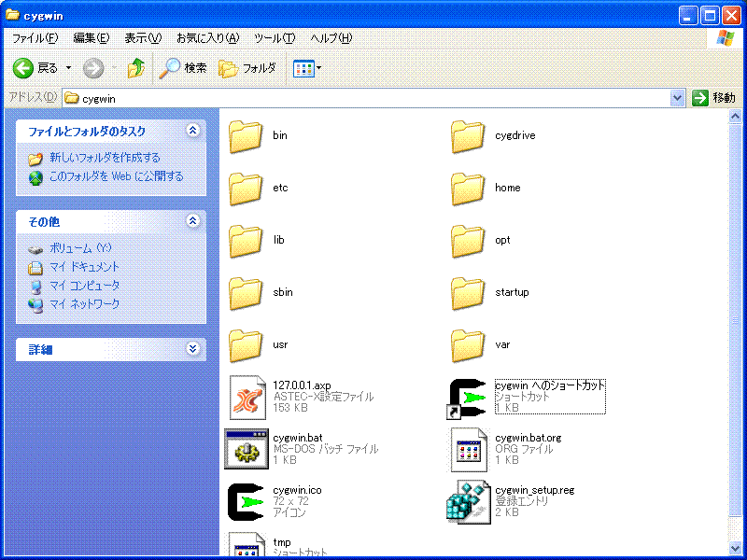Select the file name cygwin.bat.org
The image size is (747, 560).
pyautogui.click(x=529, y=438)
